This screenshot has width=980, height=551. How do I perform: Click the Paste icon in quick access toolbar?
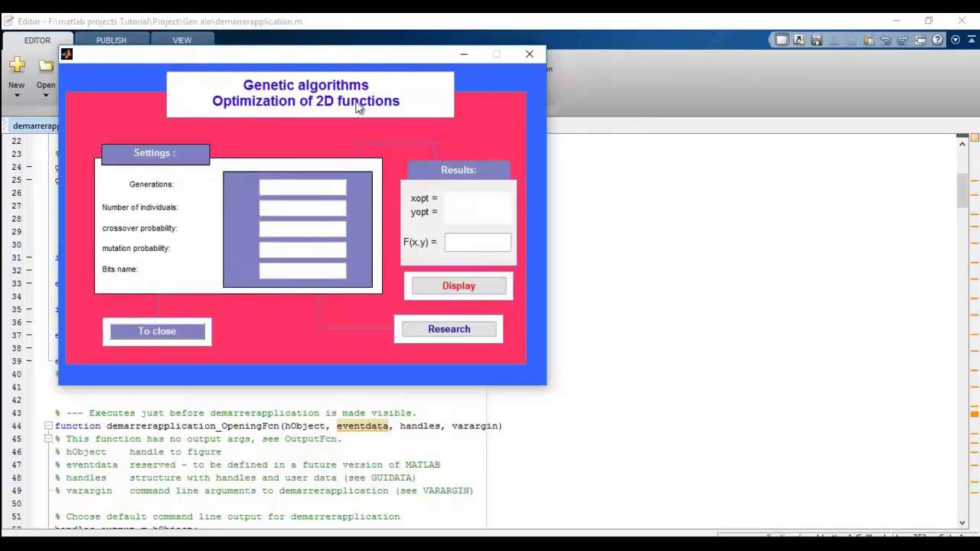point(869,40)
